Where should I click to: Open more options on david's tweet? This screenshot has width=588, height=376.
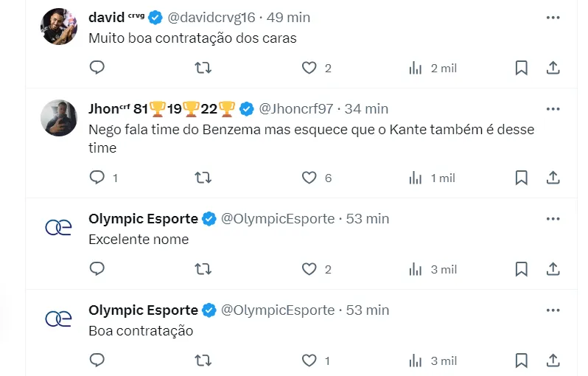point(553,17)
